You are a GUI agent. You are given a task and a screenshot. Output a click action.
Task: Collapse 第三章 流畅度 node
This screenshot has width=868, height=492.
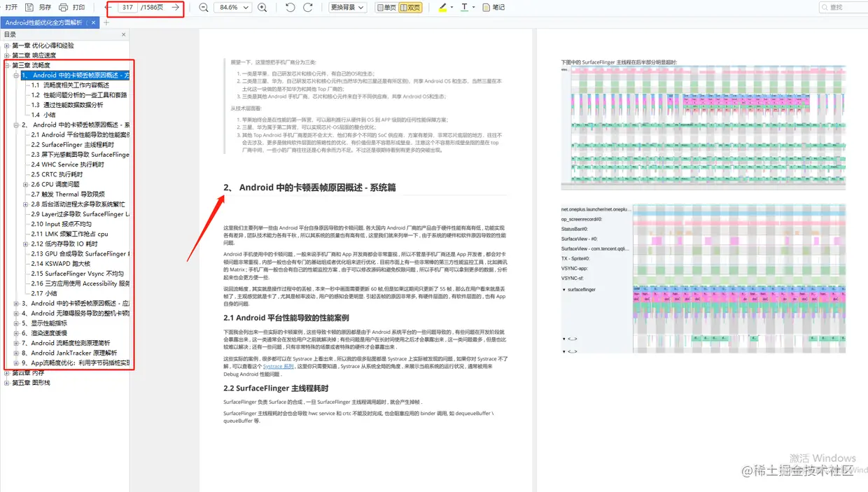tap(7, 65)
